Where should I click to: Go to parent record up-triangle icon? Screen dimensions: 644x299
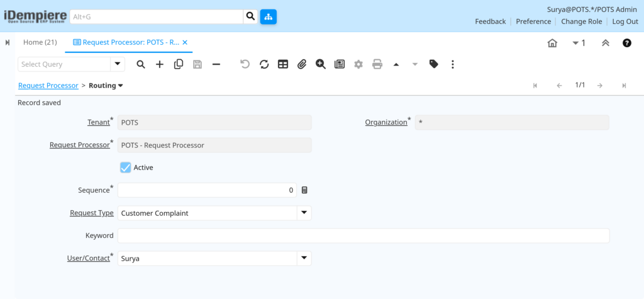[x=396, y=64]
